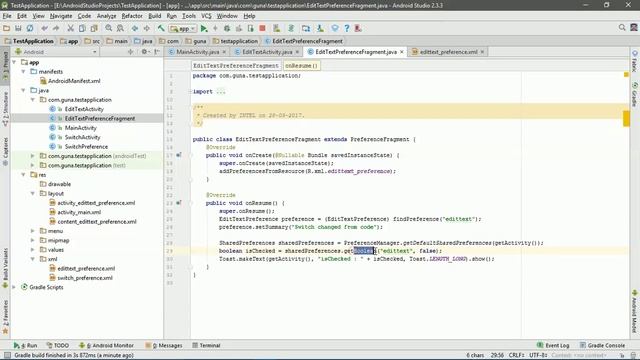Expand the com.guna.testapplication (androidTest) package
Screen dimensions: 640x360
click(x=33, y=156)
